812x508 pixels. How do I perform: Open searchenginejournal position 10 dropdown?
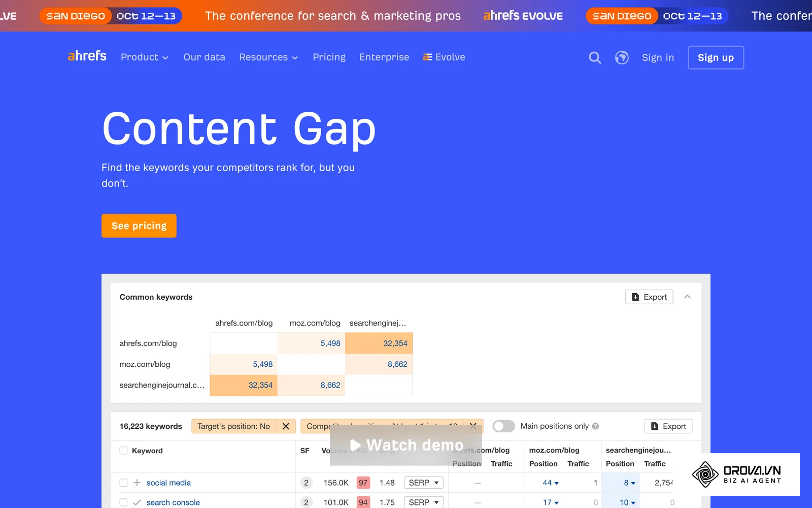(x=628, y=502)
